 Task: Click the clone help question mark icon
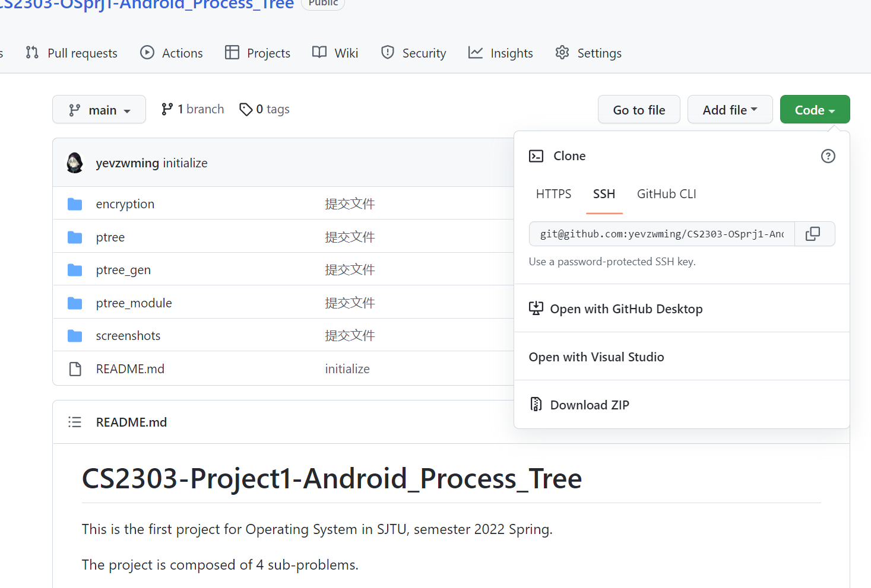(x=828, y=156)
